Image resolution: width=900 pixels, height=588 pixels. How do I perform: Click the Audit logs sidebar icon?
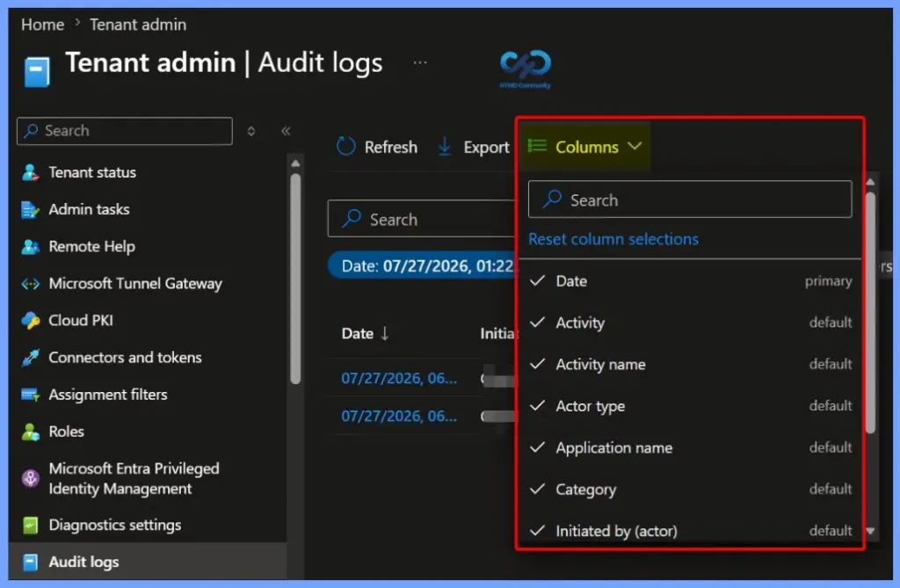[x=30, y=563]
